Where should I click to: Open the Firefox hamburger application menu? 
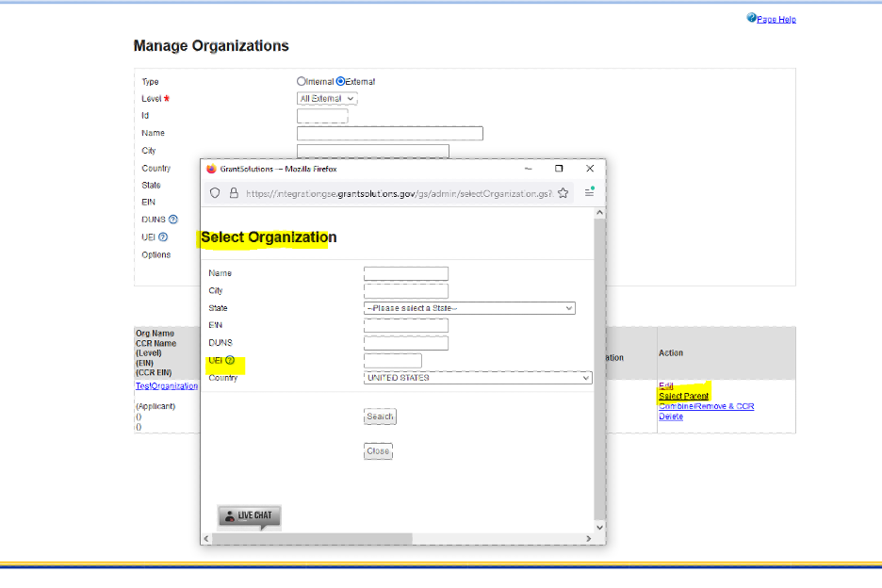click(590, 192)
